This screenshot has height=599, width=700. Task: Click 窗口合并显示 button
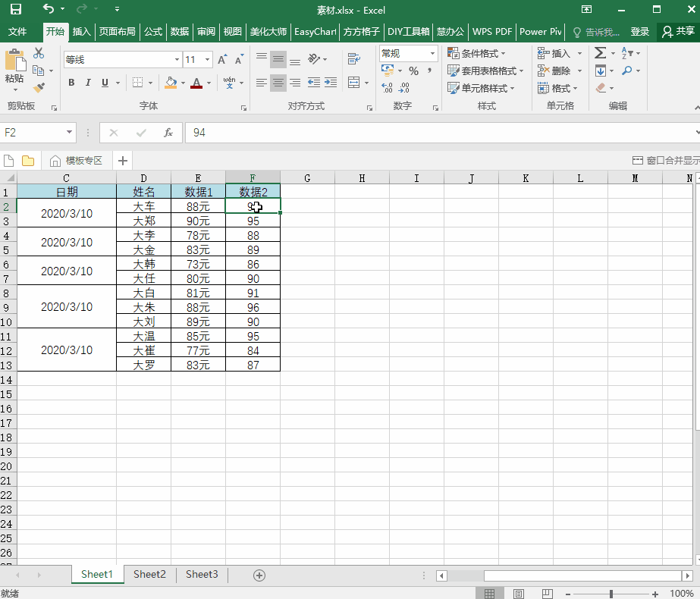(666, 161)
